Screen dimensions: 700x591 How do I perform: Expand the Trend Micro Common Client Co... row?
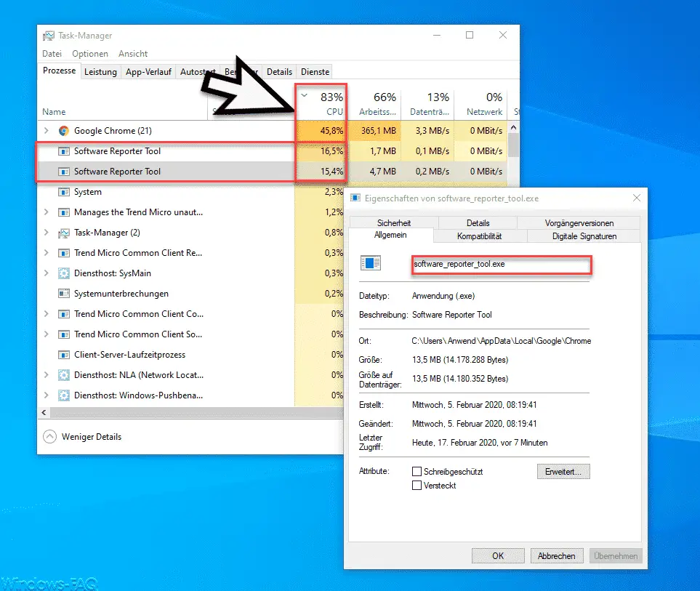pos(46,314)
